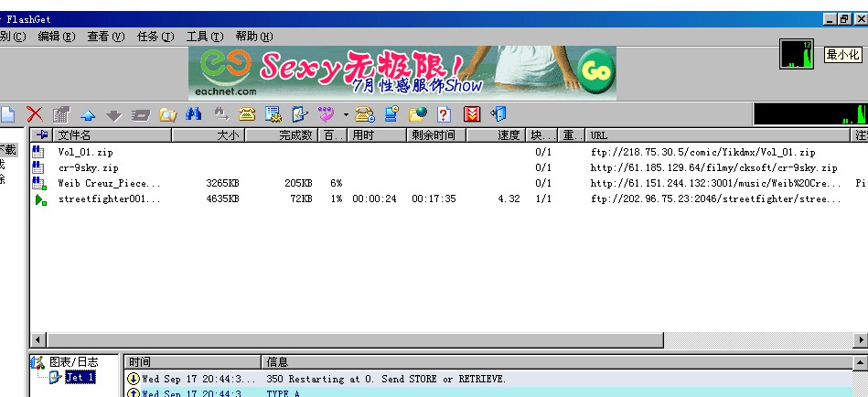
Task: Click the 最小化 tooltip label
Action: point(842,55)
